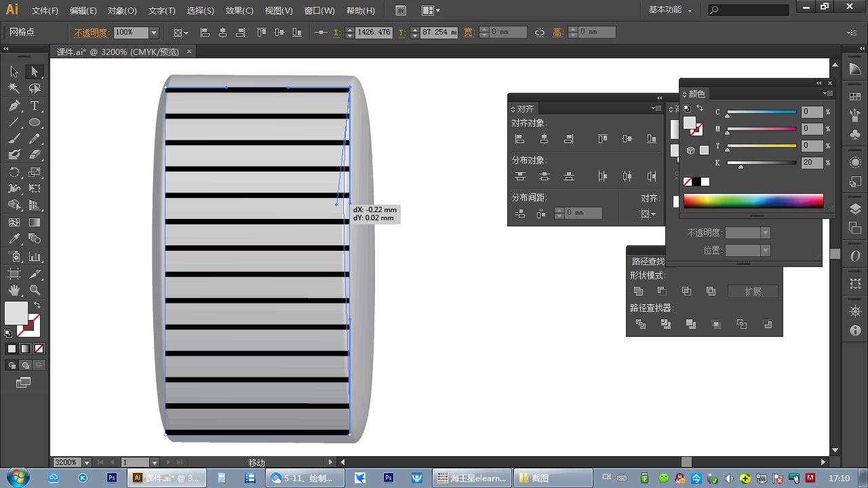The image size is (868, 488).
Task: Open the 文件(F) menu
Action: [45, 11]
